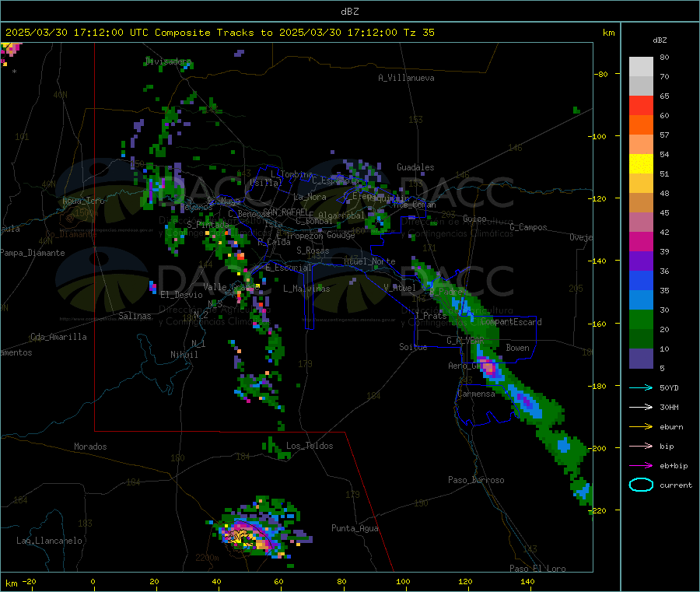Click the 'Pampa_Diamante' map label

(x=32, y=253)
